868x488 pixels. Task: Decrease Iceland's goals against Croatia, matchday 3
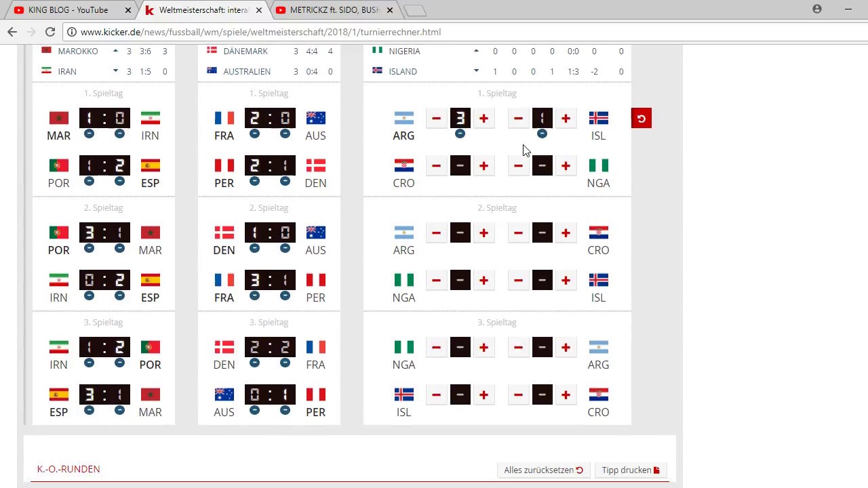pos(436,394)
